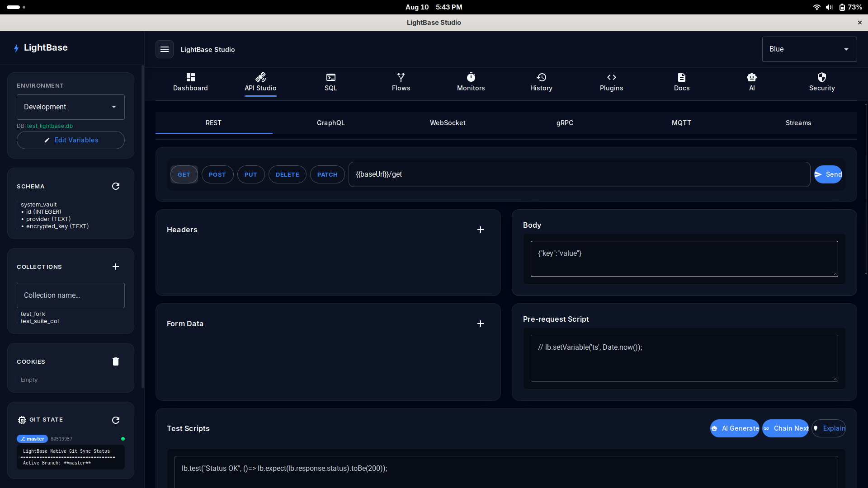Image resolution: width=868 pixels, height=488 pixels.
Task: Add a new collection with plus icon
Action: [x=116, y=267]
